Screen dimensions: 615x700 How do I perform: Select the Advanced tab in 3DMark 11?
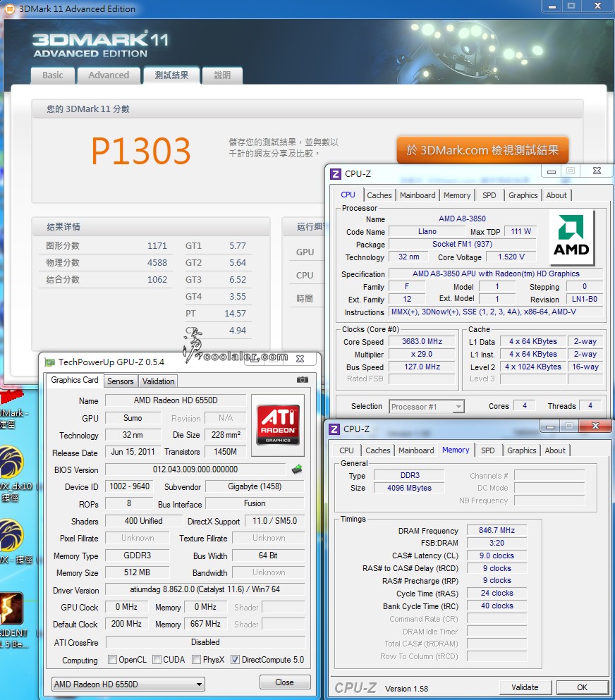pyautogui.click(x=109, y=75)
